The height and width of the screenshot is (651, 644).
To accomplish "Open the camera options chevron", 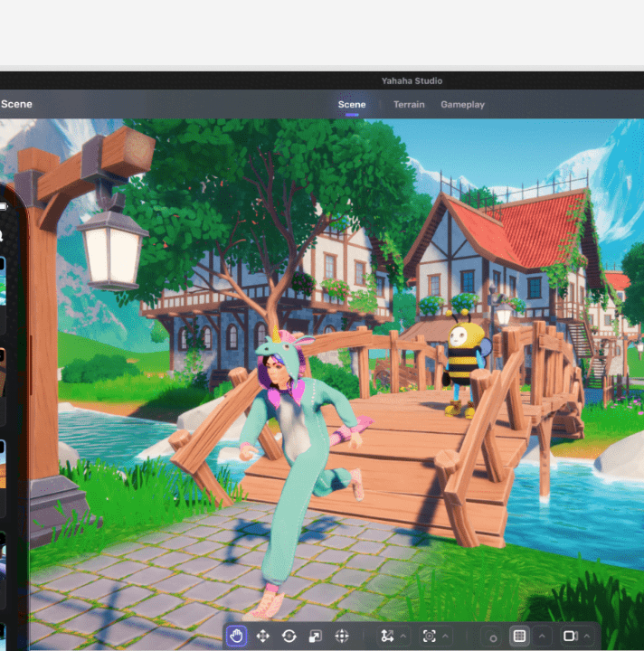I will [x=587, y=636].
